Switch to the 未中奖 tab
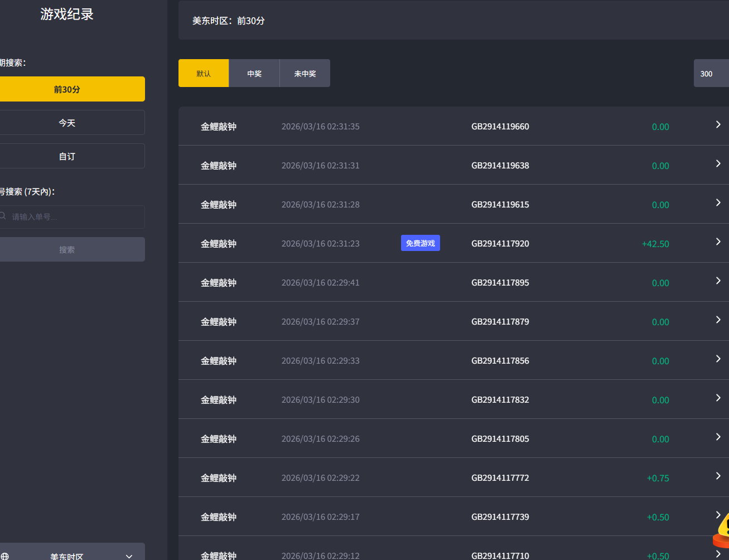The image size is (729, 560). [x=305, y=74]
